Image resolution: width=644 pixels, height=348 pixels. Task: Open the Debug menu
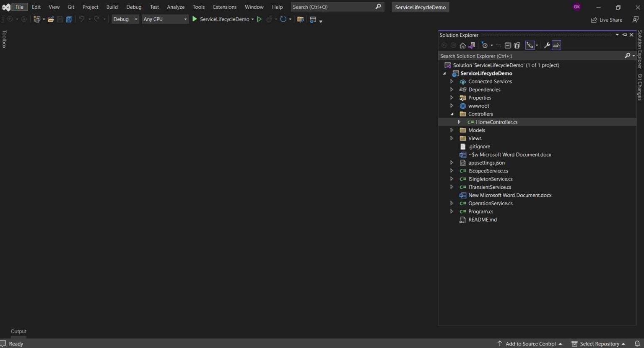tap(133, 7)
